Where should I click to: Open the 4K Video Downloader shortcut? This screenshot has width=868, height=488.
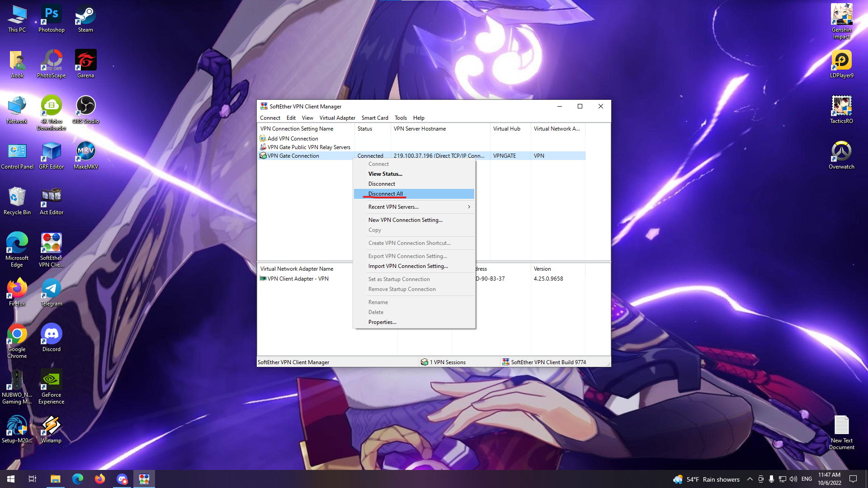tap(51, 113)
